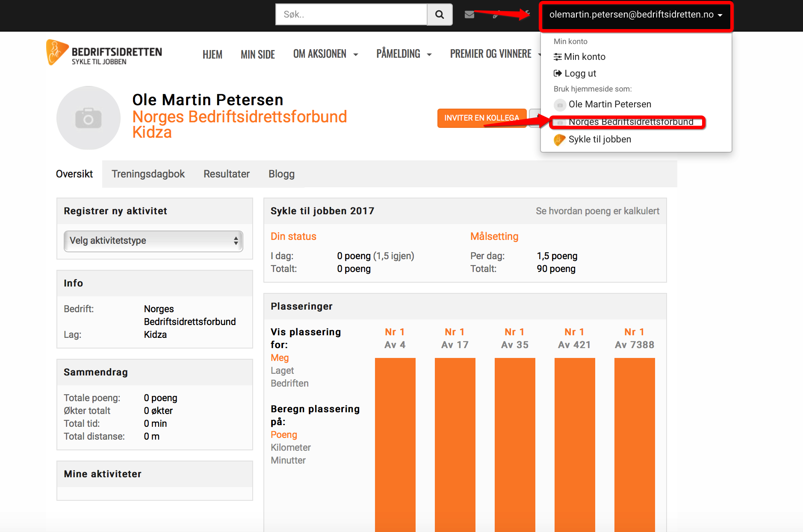Image resolution: width=803 pixels, height=532 pixels.
Task: Show placement for Laget
Action: coord(282,371)
